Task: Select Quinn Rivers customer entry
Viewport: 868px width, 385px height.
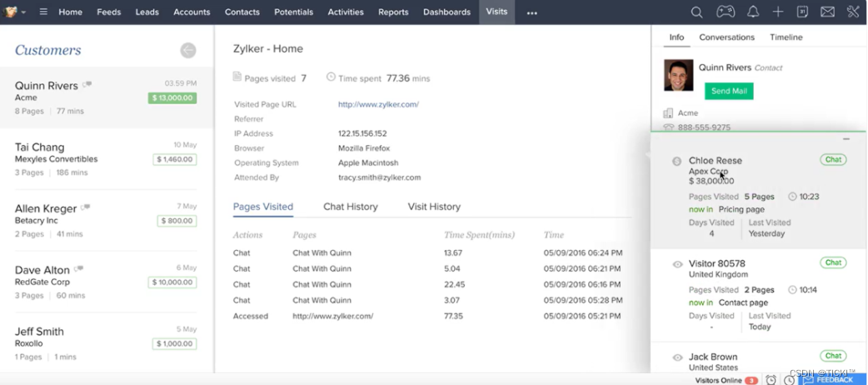Action: pos(107,97)
